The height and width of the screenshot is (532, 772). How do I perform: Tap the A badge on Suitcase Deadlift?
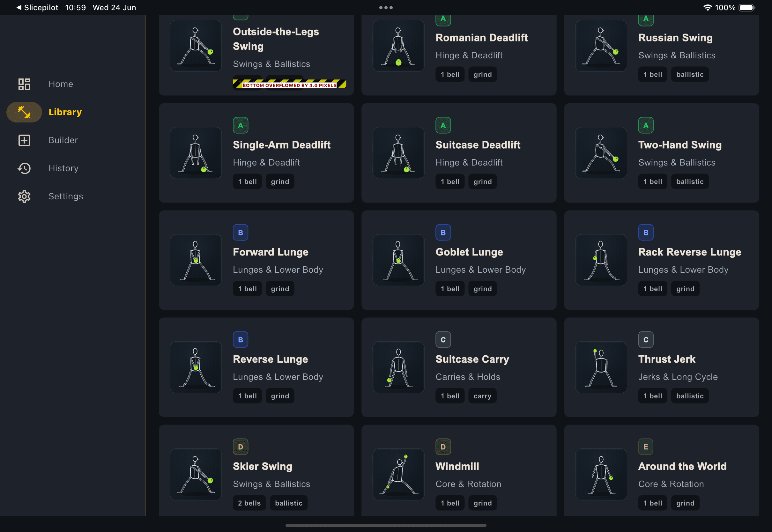(x=443, y=125)
